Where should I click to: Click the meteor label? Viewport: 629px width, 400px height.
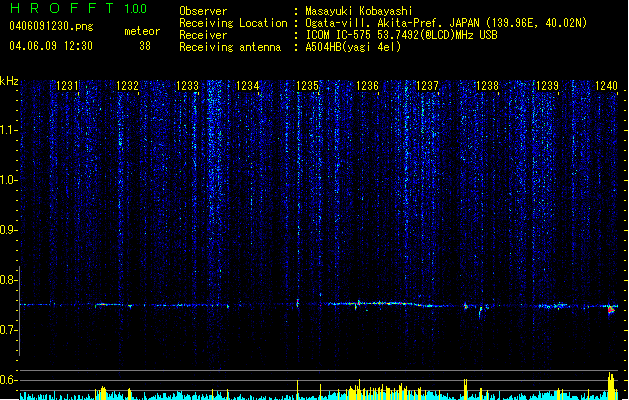pyautogui.click(x=142, y=31)
